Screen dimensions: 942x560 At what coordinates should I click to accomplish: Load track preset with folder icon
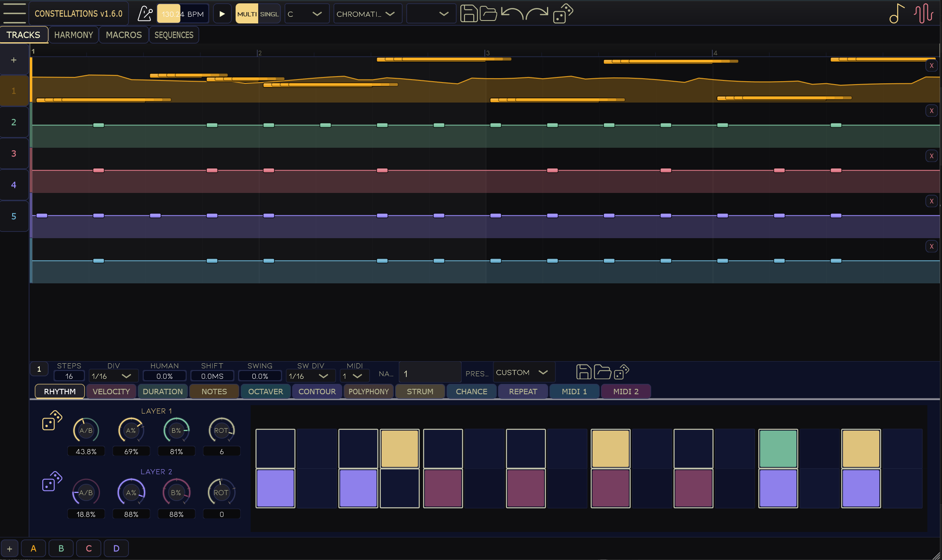click(602, 372)
